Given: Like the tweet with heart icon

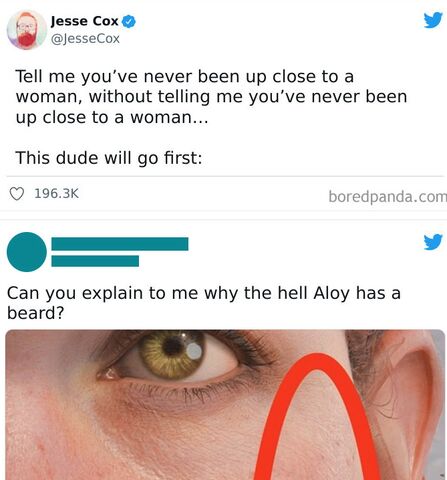Looking at the screenshot, I should point(16,194).
